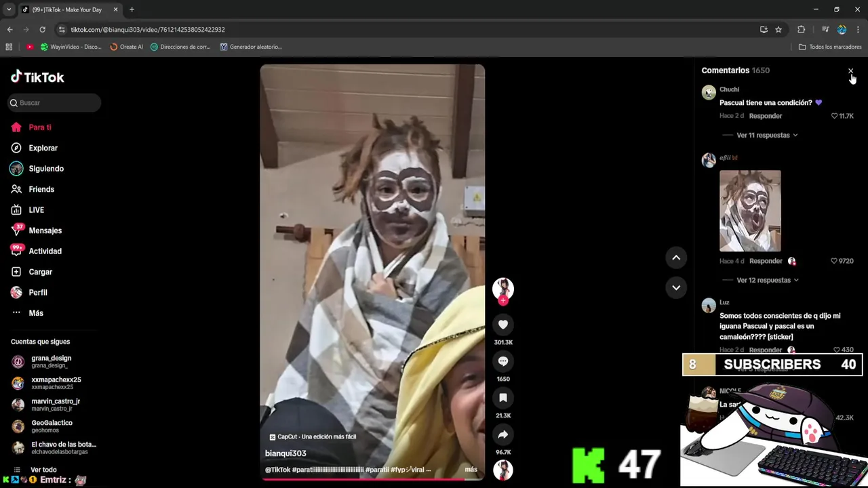Reply to Chuchi's comment
868x488 pixels.
(x=766, y=116)
